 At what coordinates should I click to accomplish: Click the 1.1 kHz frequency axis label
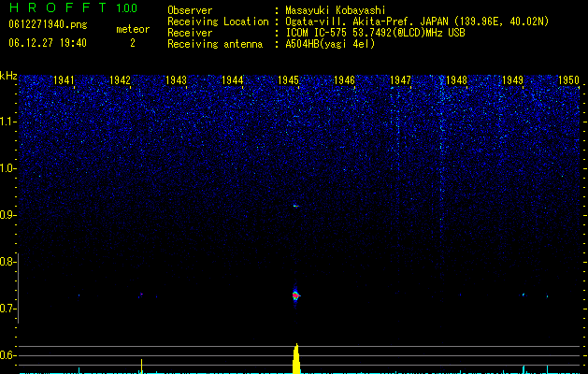8,122
